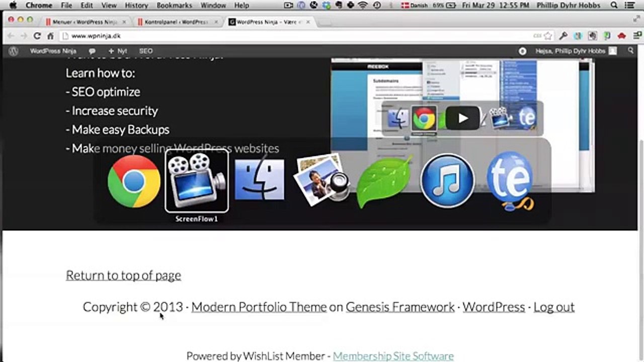Viewport: 644px width, 362px height.
Task: Reload the page in Chrome
Action: pos(37,36)
